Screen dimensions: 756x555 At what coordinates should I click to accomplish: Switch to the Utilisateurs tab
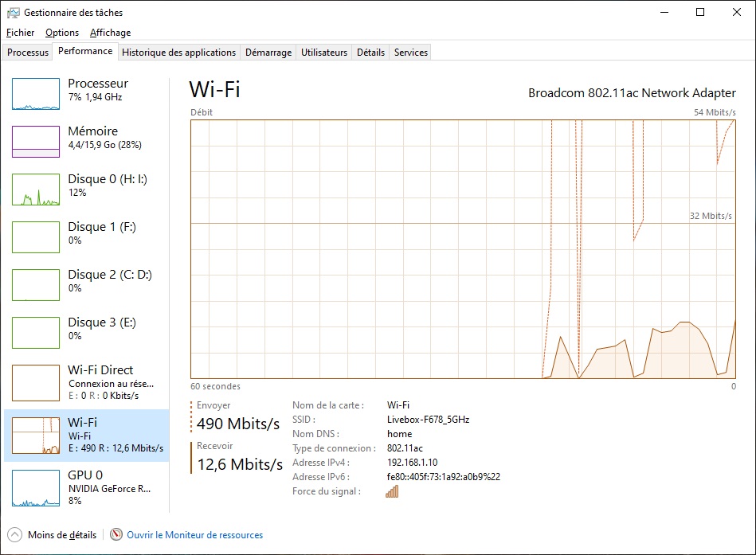pos(323,52)
